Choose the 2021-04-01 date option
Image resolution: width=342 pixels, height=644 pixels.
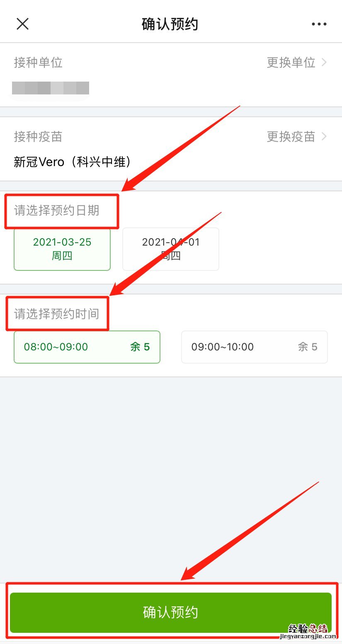[171, 249]
